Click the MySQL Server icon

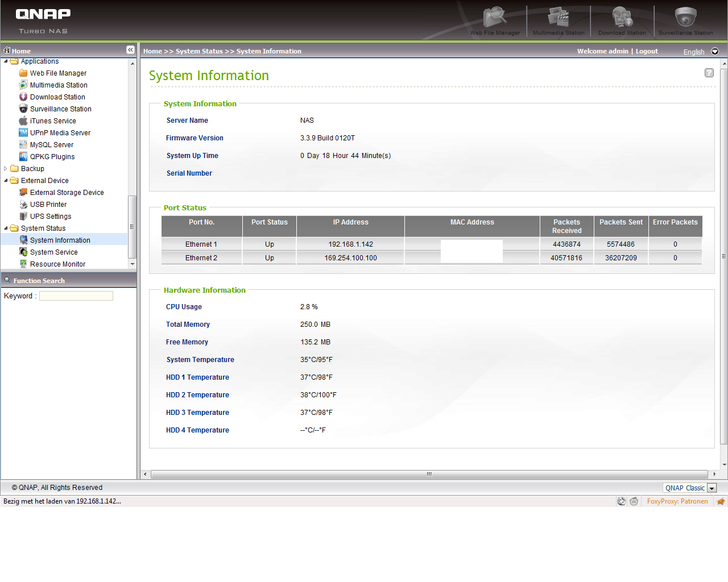click(x=23, y=144)
